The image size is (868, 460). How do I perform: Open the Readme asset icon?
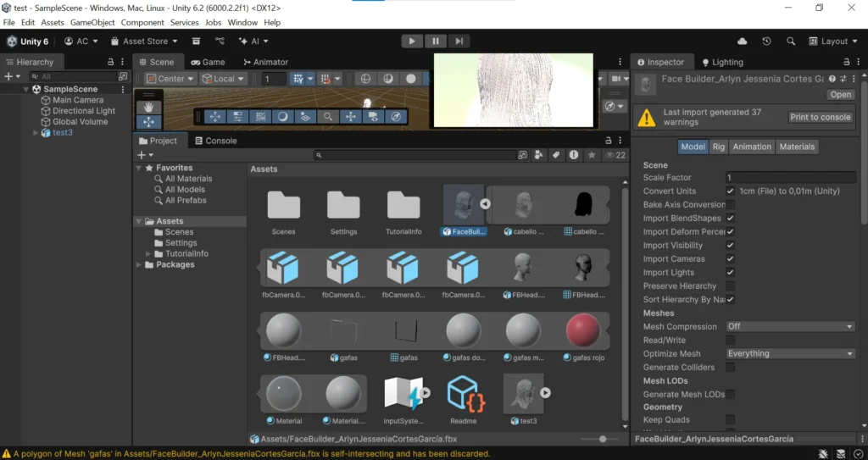pos(464,395)
